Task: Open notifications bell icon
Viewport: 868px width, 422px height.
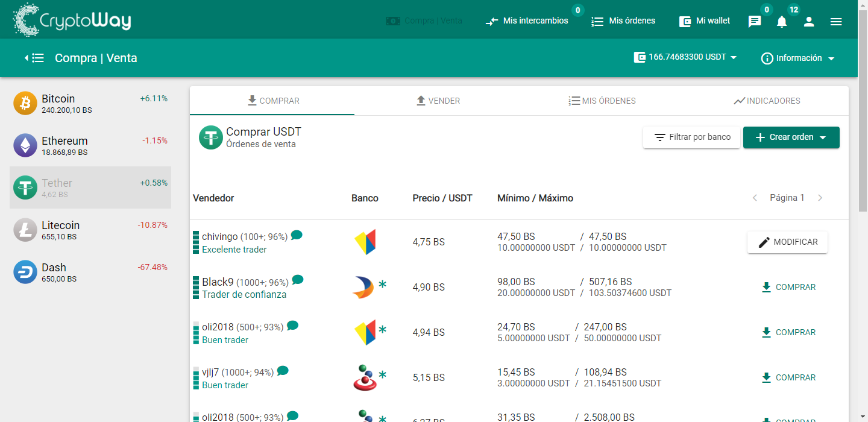Action: click(x=782, y=22)
